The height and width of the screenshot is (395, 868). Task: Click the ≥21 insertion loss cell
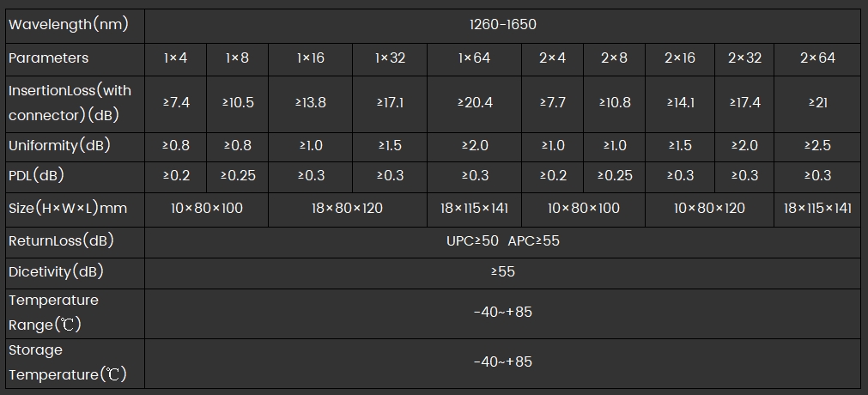(x=817, y=104)
